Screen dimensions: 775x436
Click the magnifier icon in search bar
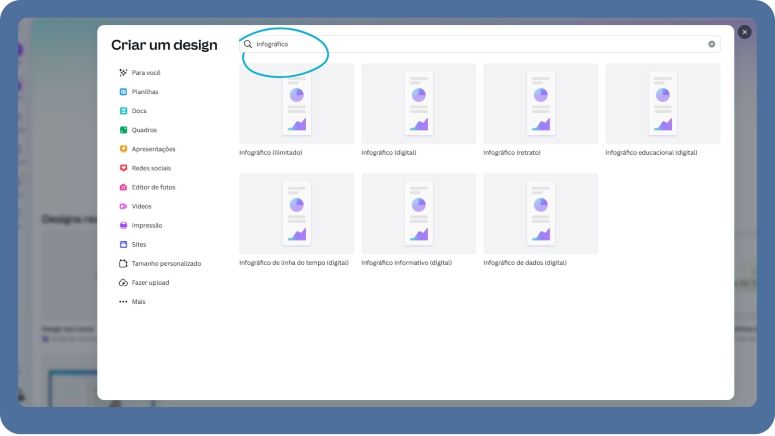[248, 44]
